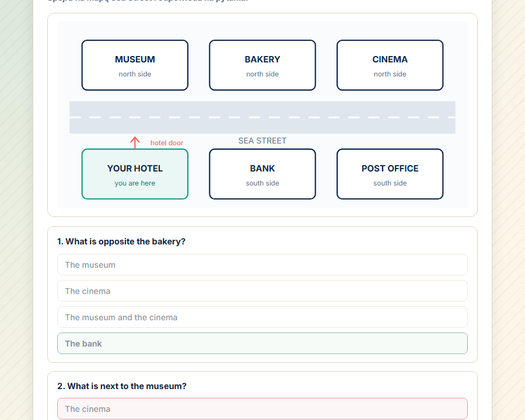Viewport: 525px width, 420px height.
Task: Click the Cinema building box
Action: click(390, 65)
